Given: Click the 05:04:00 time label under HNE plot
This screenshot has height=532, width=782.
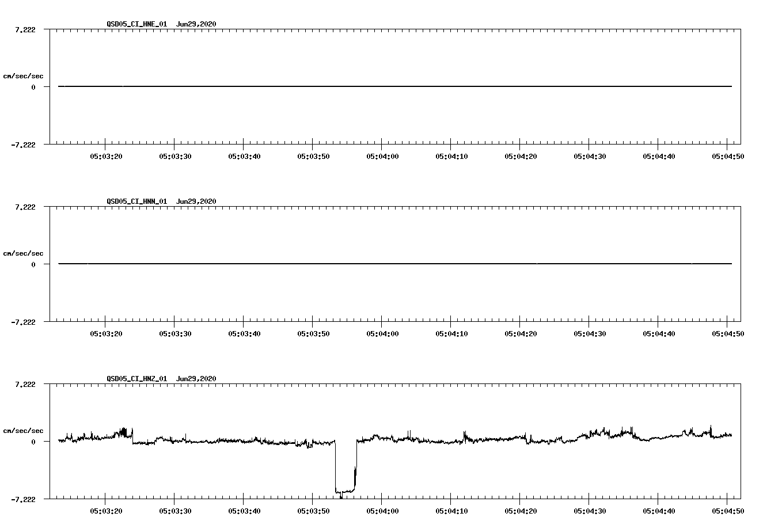Looking at the screenshot, I should point(382,156).
